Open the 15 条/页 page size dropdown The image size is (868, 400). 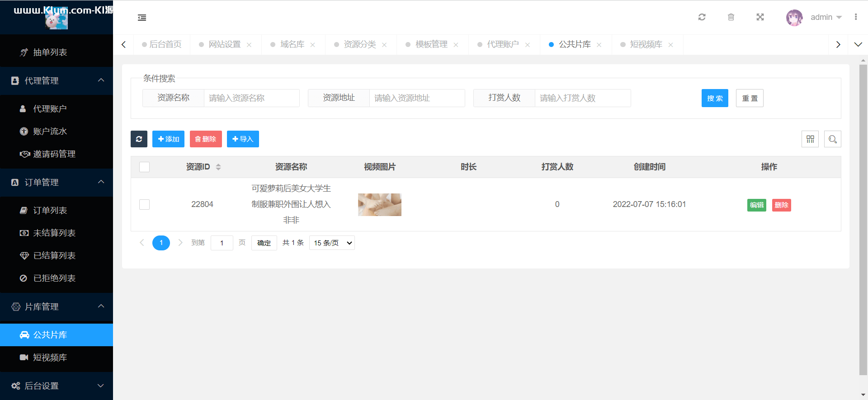tap(332, 243)
